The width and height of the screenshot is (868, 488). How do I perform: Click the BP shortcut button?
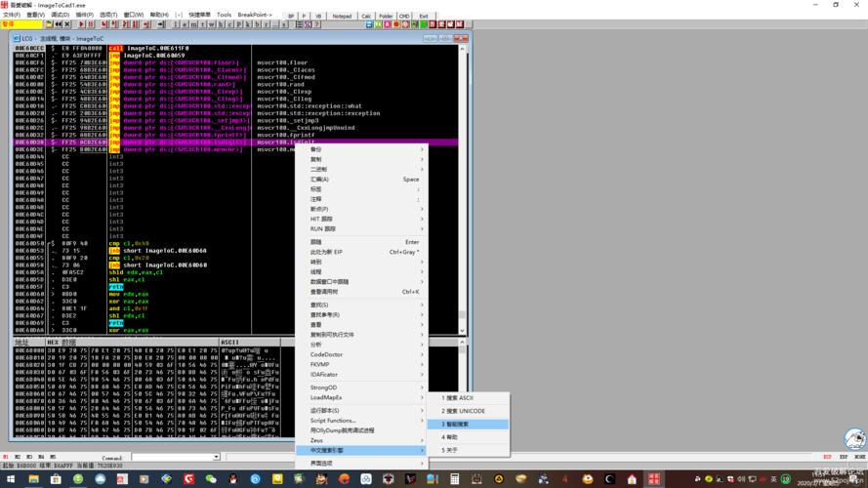291,16
